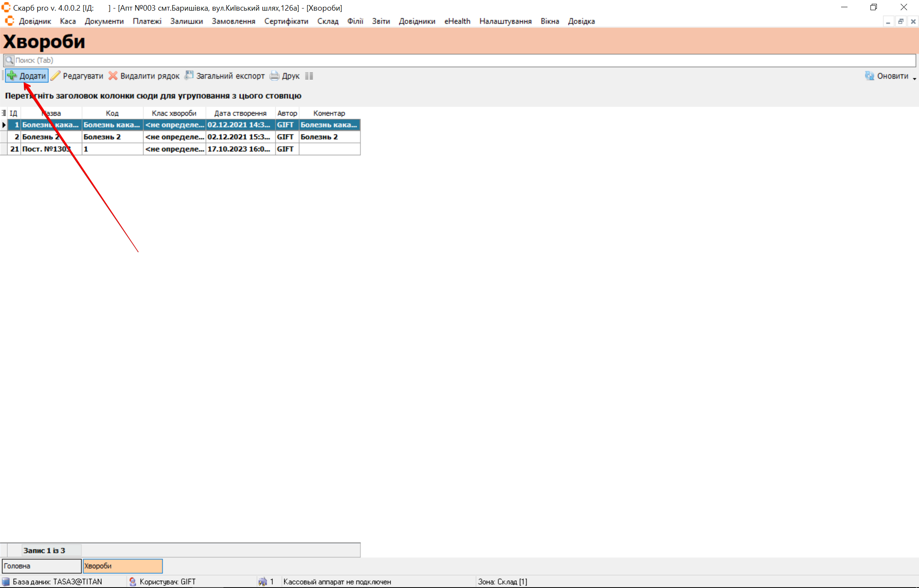The height and width of the screenshot is (588, 919).
Task: Open the eHealth menu
Action: click(457, 21)
